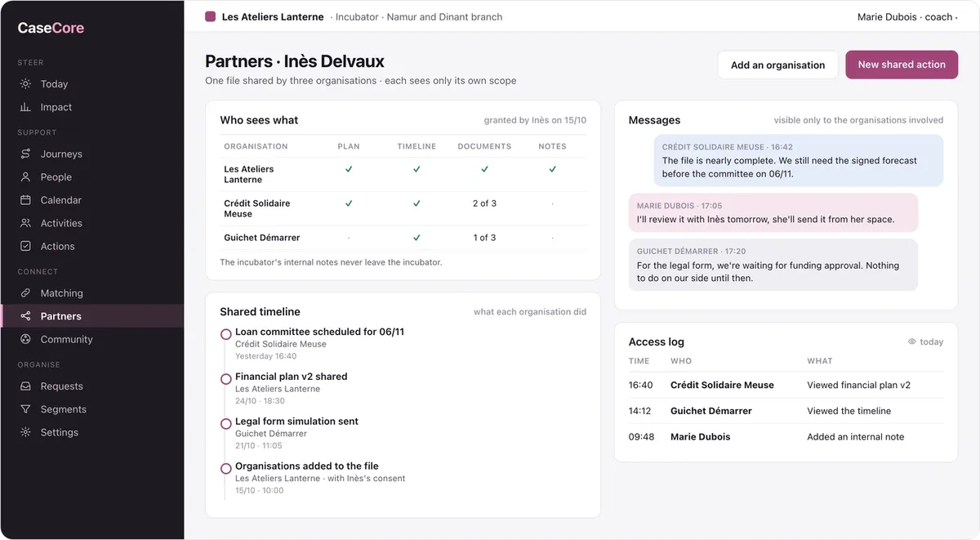This screenshot has width=980, height=540.
Task: Click the Impact bar chart icon
Action: point(25,107)
